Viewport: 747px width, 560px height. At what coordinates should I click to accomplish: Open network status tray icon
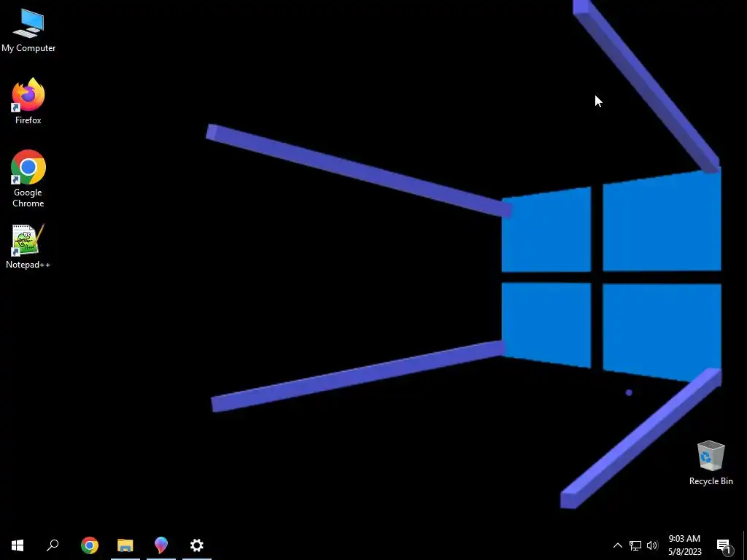(635, 545)
